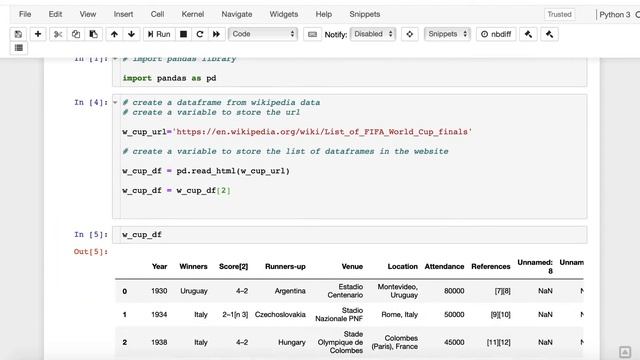Screen dimensions: 640x360
Task: Click the References column header
Action: 491,267
